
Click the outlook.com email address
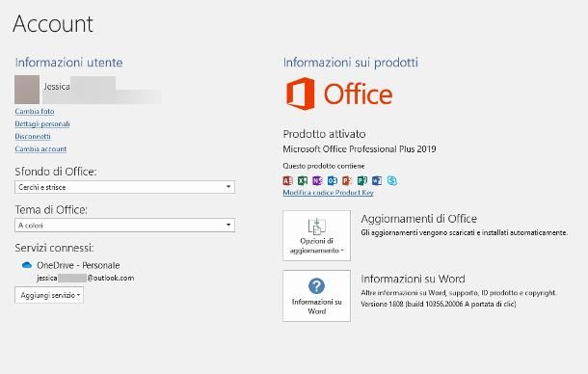pyautogui.click(x=85, y=278)
